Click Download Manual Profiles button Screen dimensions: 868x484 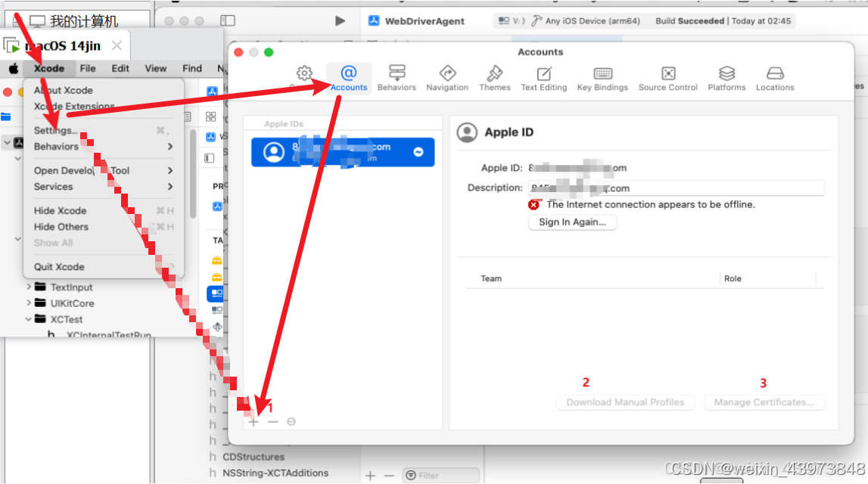625,402
